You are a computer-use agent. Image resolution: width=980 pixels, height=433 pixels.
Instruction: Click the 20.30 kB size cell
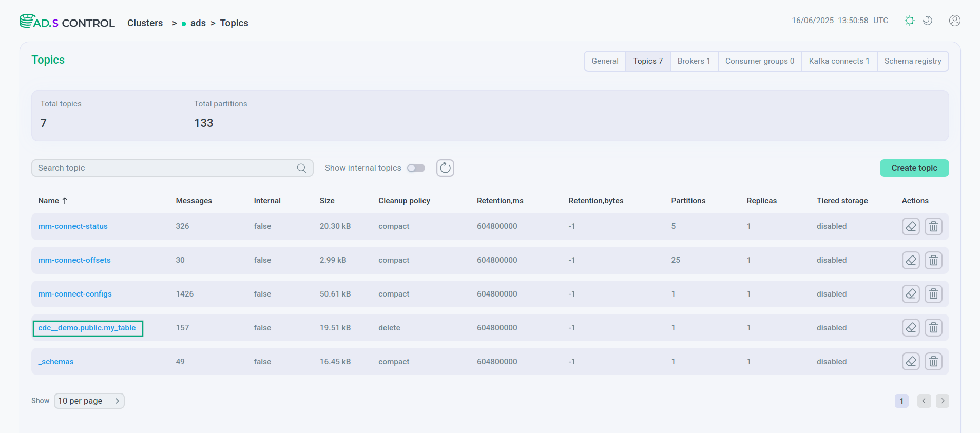[335, 226]
